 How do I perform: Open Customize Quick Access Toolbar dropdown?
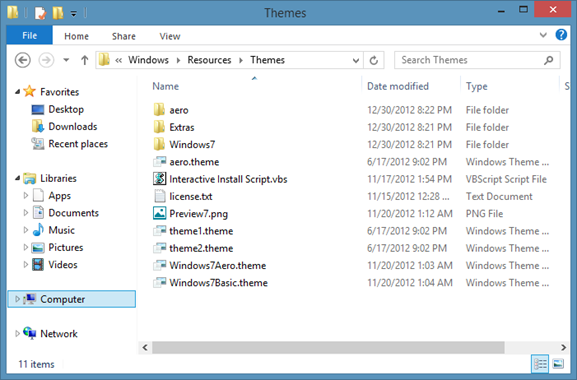coord(74,14)
